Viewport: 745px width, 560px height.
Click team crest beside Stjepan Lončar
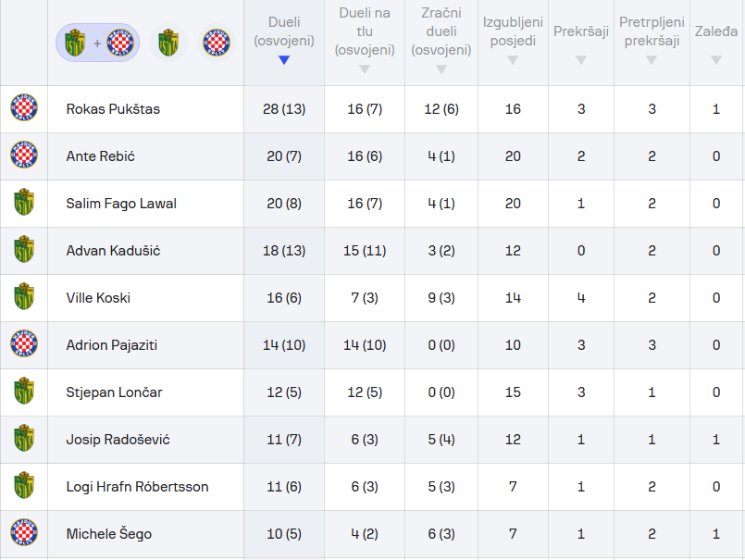(x=24, y=392)
